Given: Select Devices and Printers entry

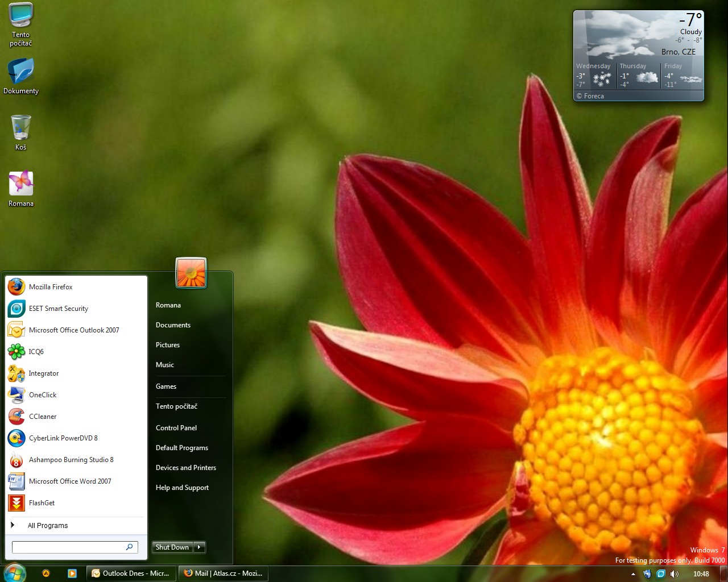Looking at the screenshot, I should click(186, 468).
